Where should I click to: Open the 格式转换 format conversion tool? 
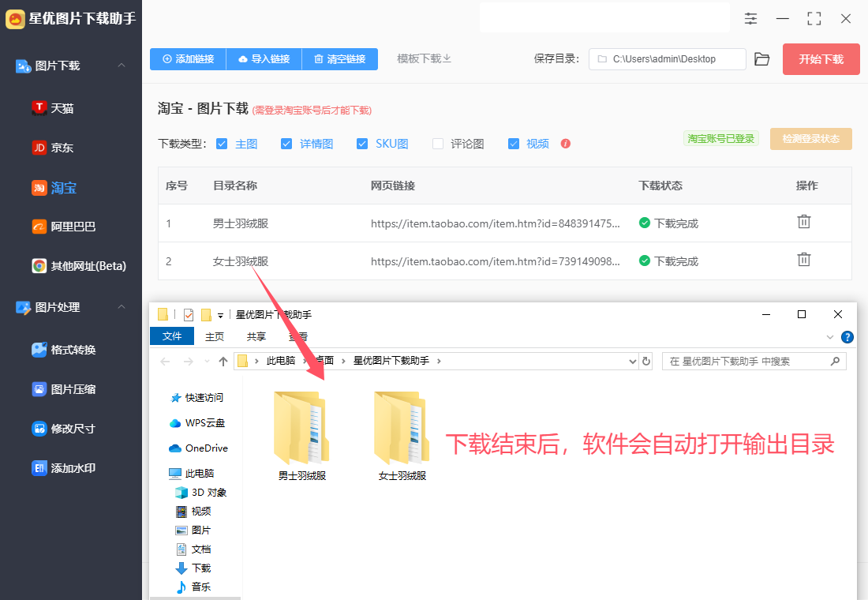(x=64, y=350)
